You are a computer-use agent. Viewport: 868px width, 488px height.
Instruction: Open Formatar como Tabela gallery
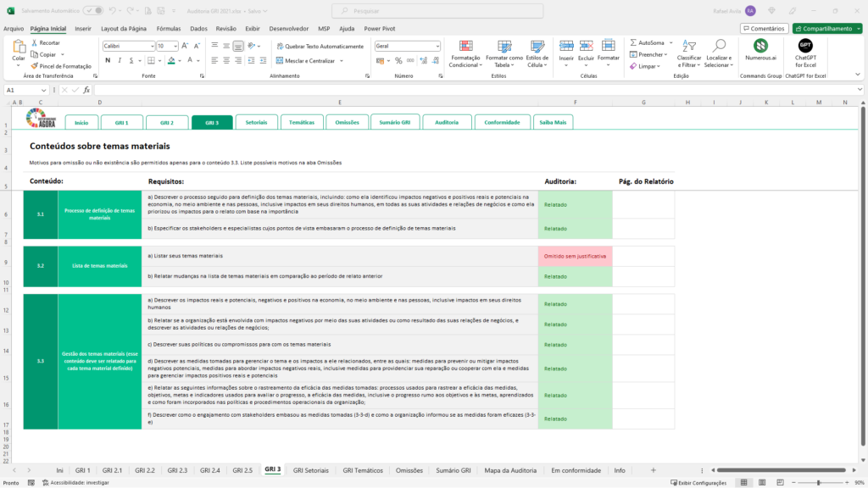504,54
